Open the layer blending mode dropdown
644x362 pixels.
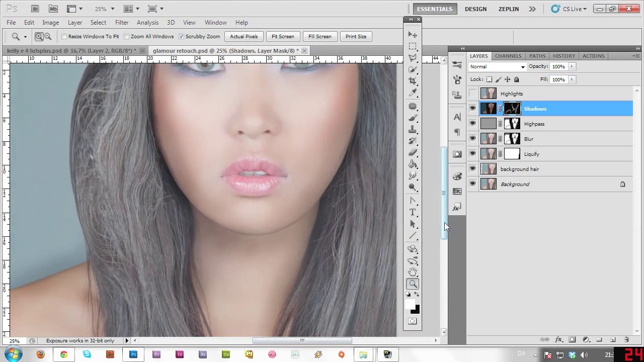pos(497,67)
